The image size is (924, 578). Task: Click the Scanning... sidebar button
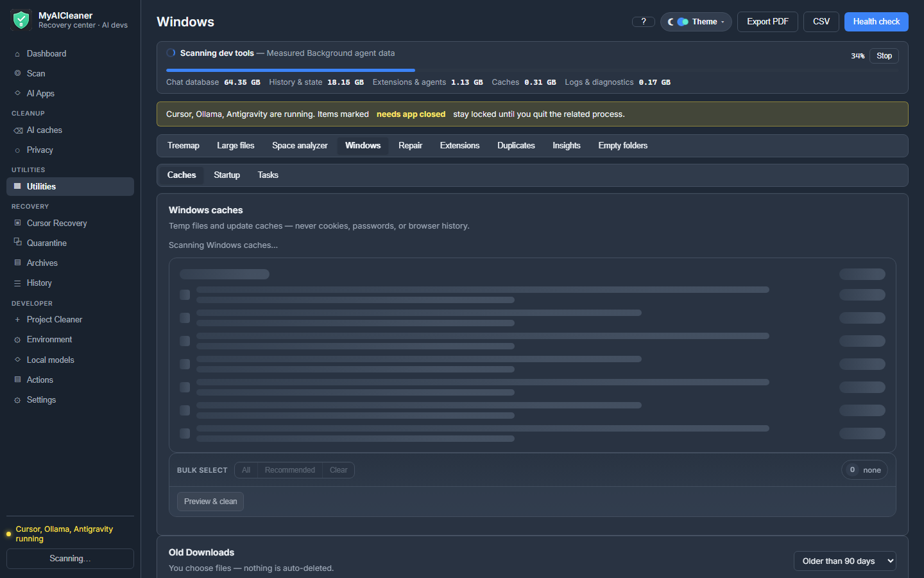70,559
